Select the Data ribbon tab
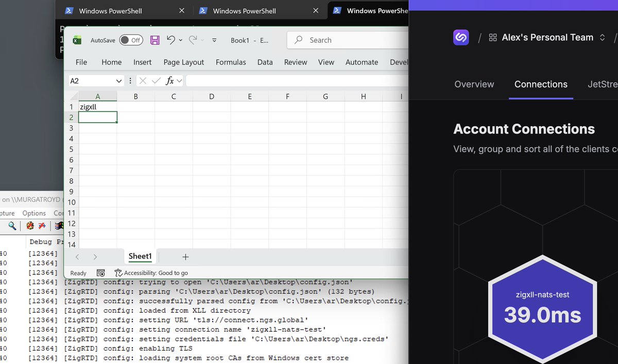618x364 pixels. (265, 62)
